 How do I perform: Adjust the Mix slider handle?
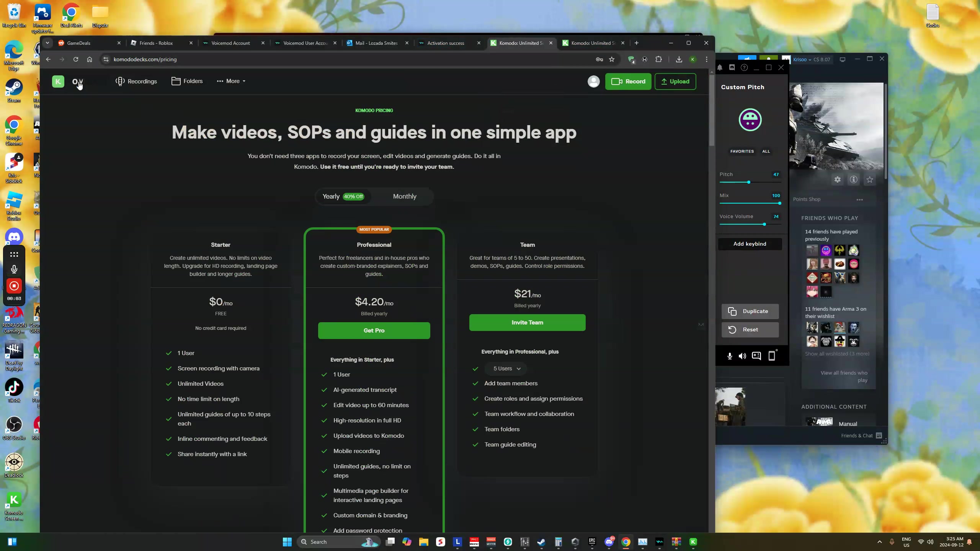(x=779, y=203)
